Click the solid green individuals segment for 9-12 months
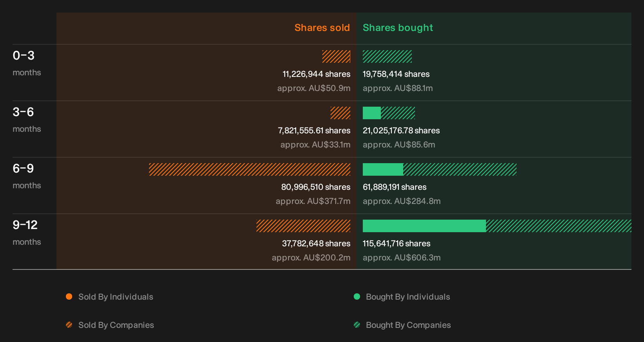 (x=424, y=226)
